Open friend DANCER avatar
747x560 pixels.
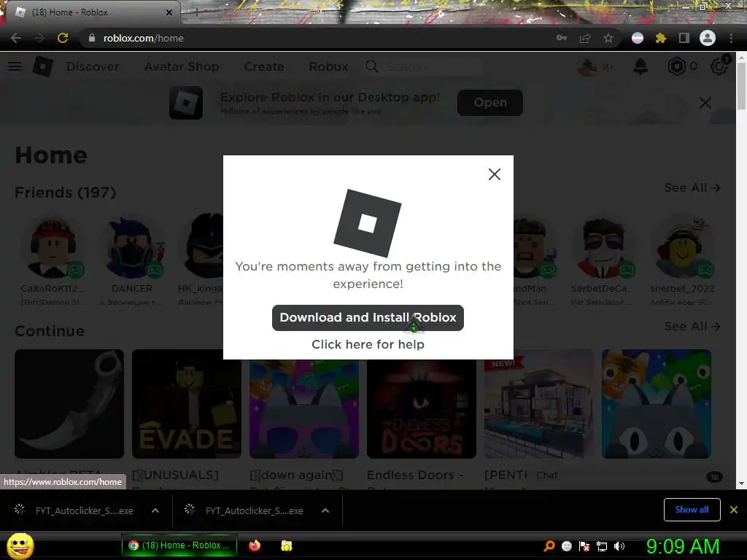(x=132, y=248)
